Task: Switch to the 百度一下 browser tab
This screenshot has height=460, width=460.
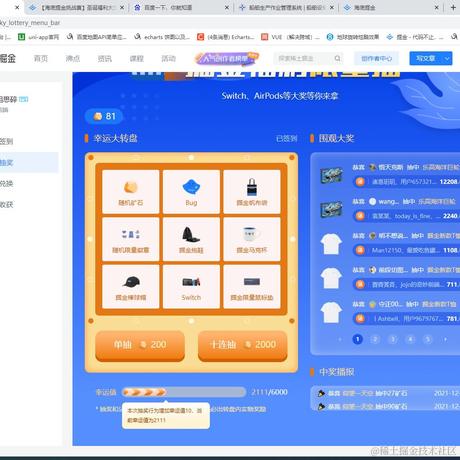Action: point(180,7)
